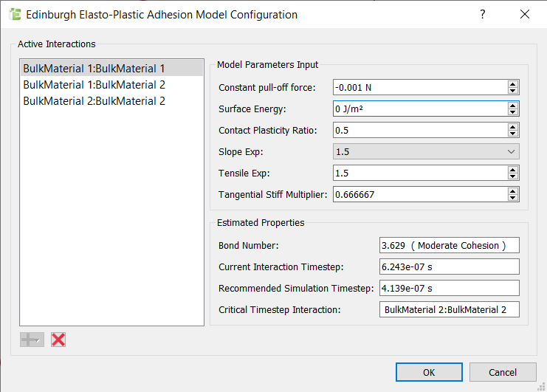Increase Constant pull-off force with up arrow

513,83
